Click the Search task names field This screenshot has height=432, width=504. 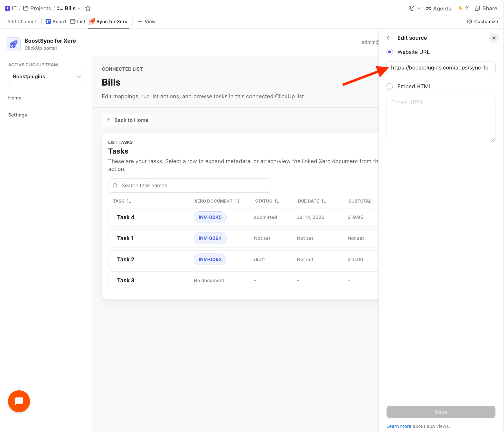190,186
